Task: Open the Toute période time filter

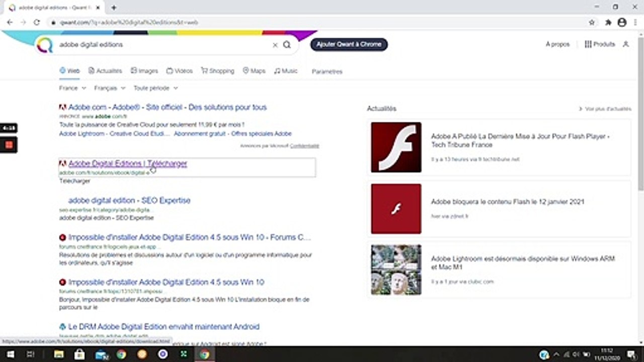Action: 155,88
